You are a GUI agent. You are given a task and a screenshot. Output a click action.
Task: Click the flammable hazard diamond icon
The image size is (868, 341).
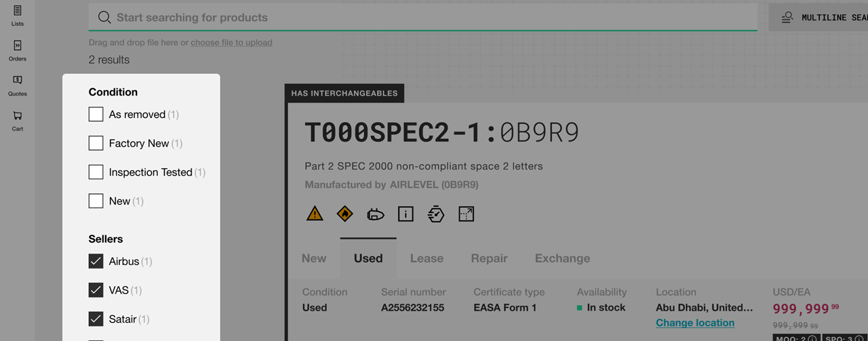pos(345,214)
